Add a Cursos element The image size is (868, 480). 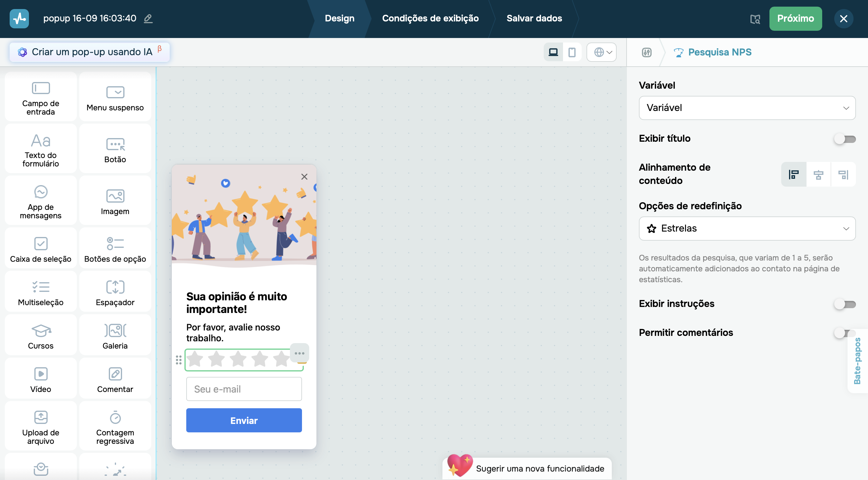click(x=40, y=335)
